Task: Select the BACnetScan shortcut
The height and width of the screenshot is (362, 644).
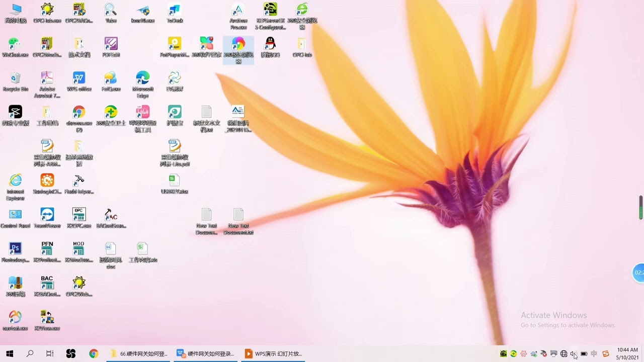Action: [111, 218]
